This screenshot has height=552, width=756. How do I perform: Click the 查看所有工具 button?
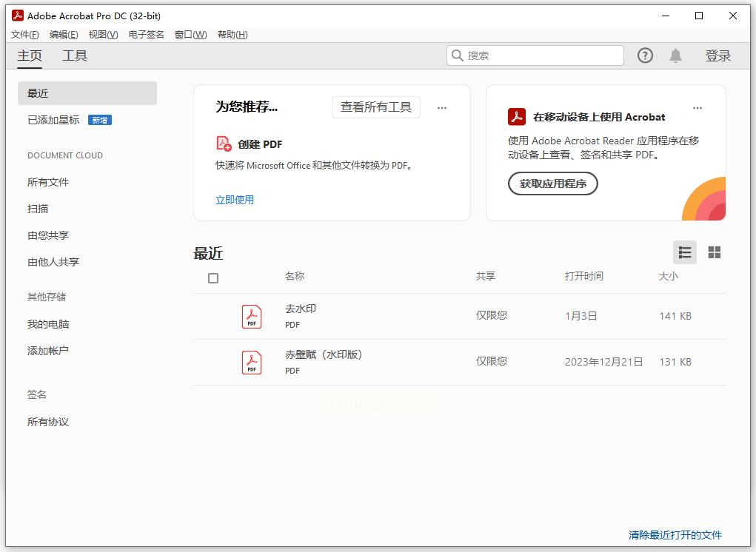pos(375,107)
